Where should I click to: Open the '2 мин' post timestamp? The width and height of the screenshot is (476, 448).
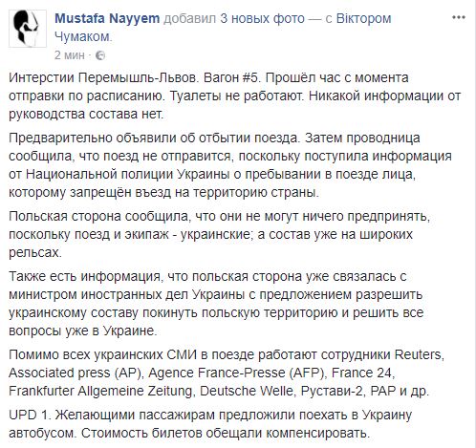tap(70, 55)
